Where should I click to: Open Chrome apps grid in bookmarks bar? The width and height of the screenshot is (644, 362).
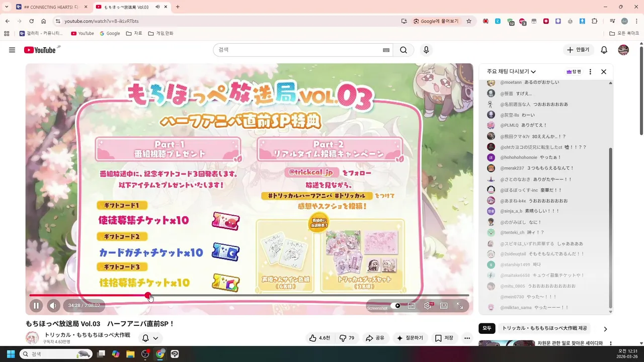tap(7, 33)
